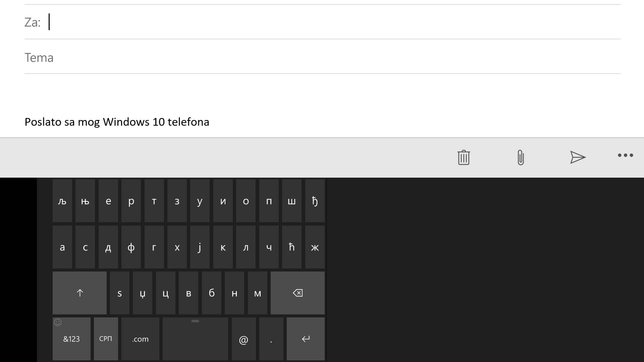644x362 pixels.
Task: Send the email with the send arrow
Action: click(578, 157)
